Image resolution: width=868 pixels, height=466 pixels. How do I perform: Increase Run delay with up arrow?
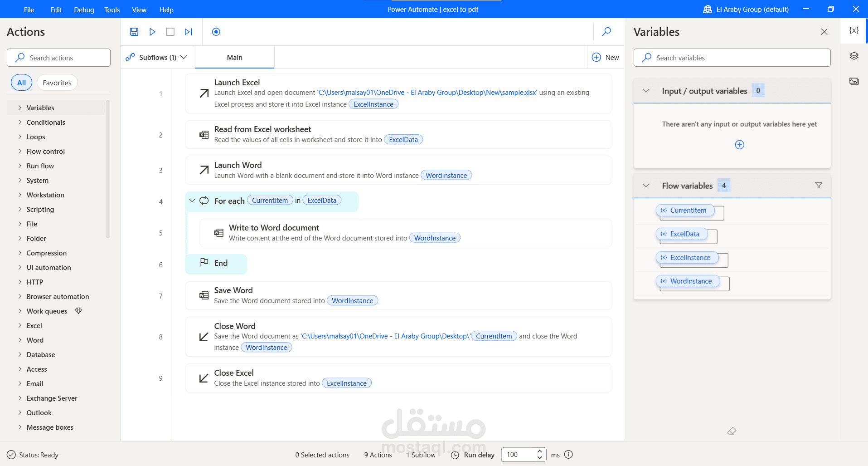tap(539, 451)
